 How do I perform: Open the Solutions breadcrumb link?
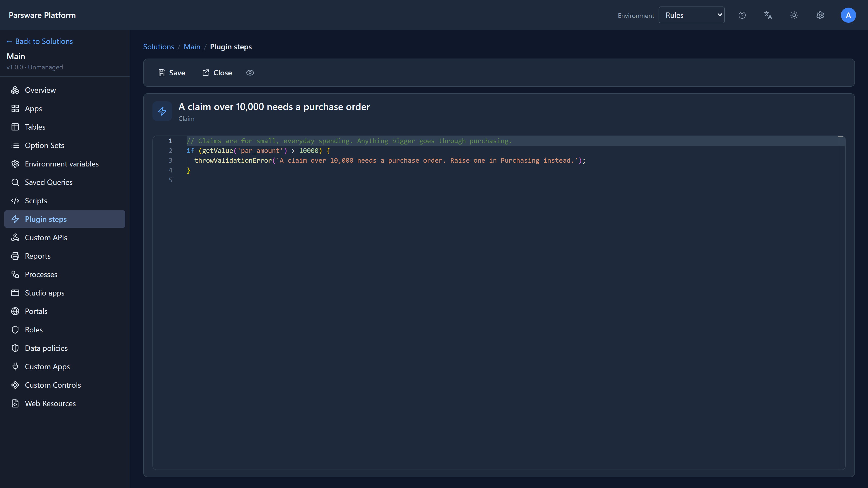[159, 47]
